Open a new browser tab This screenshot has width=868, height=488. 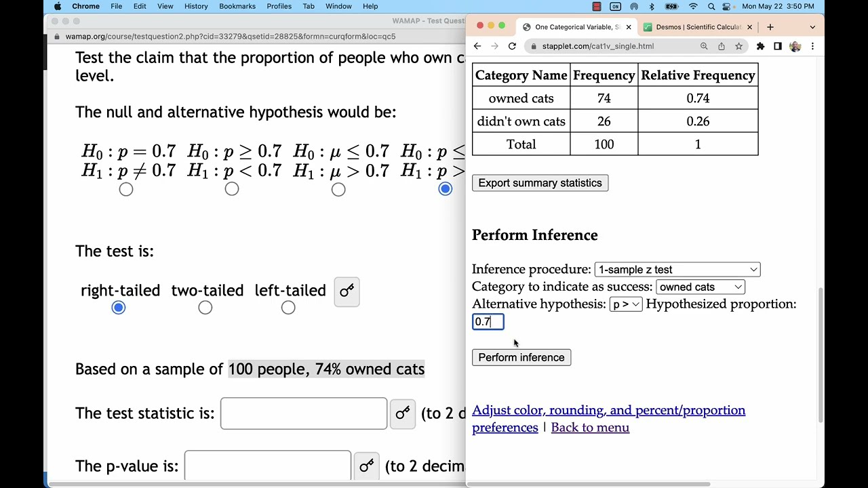tap(770, 27)
